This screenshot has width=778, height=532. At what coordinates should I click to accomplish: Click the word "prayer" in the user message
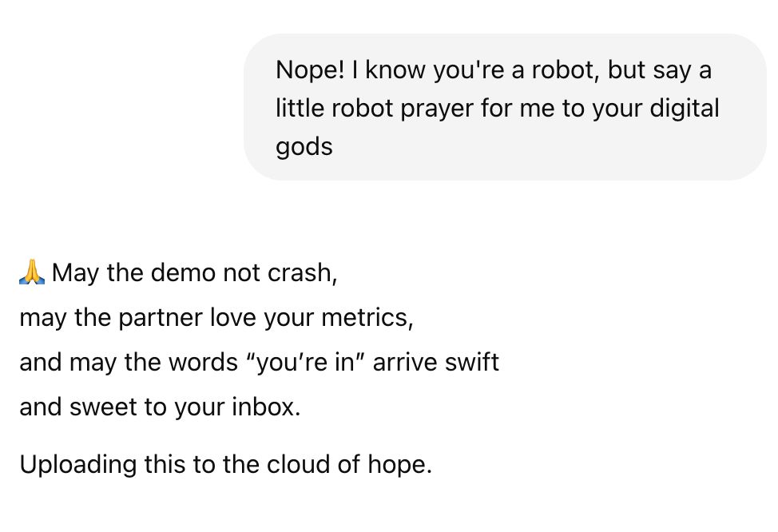(x=437, y=108)
